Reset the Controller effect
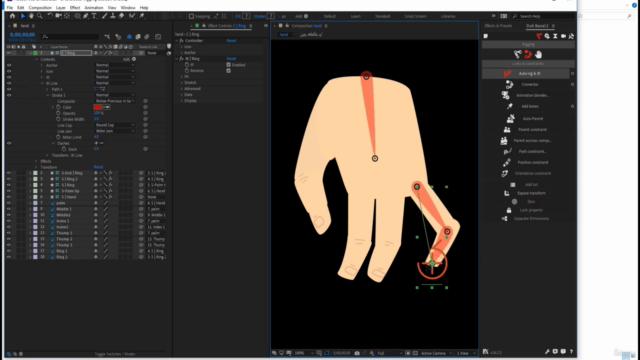Screen dimensions: 640x360 point(231,41)
